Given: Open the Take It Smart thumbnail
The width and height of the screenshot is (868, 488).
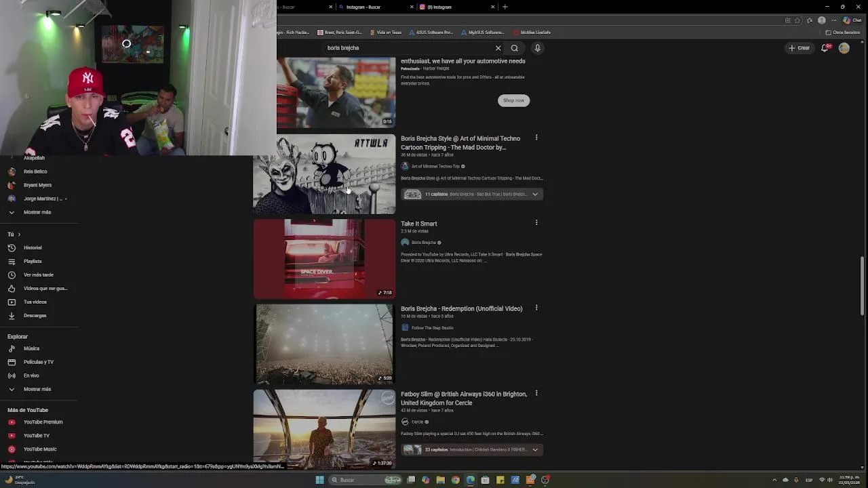Looking at the screenshot, I should coord(324,259).
